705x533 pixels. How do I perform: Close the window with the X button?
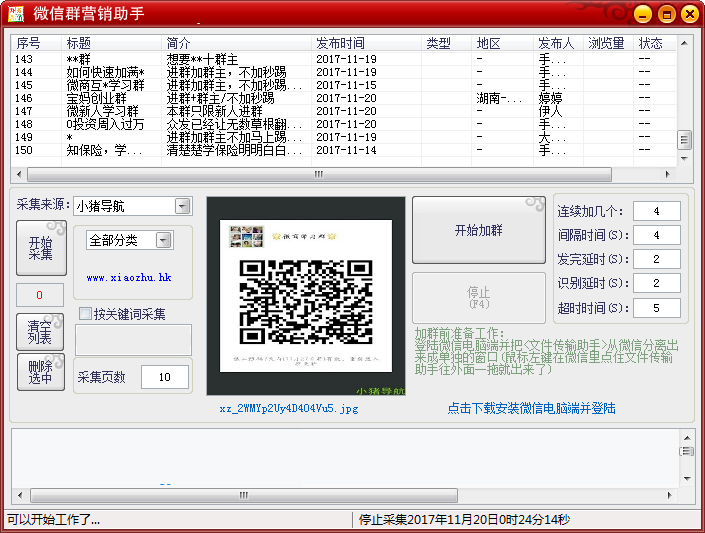tap(690, 15)
